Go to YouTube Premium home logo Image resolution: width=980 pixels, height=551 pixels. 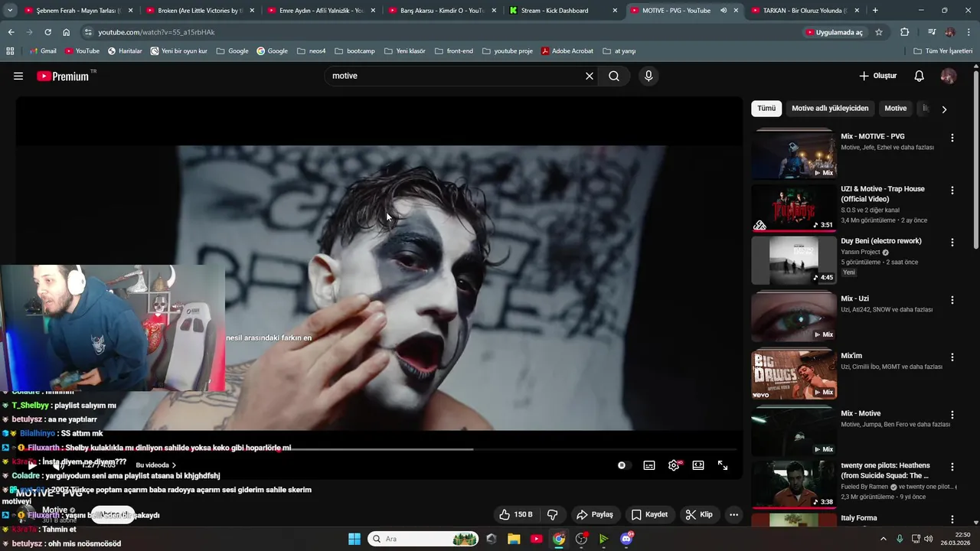click(63, 76)
